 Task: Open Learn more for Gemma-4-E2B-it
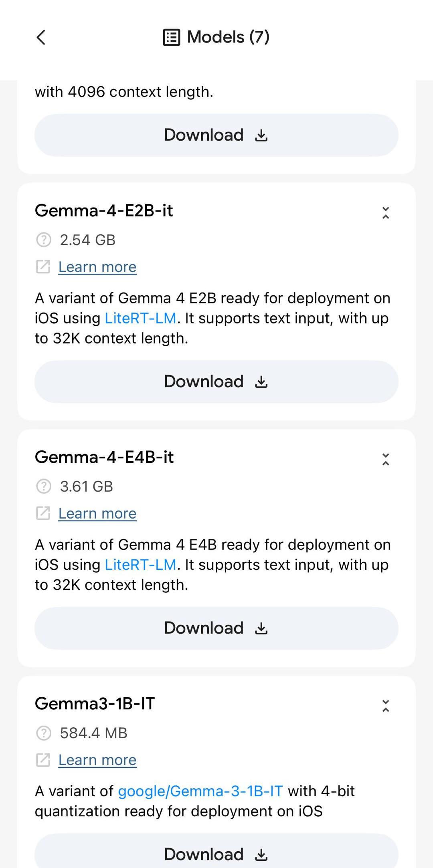click(x=97, y=267)
